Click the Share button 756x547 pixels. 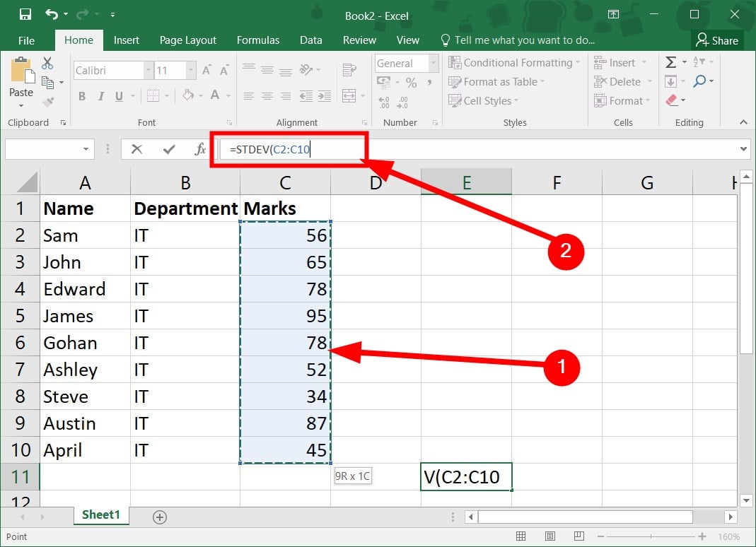[x=717, y=40]
